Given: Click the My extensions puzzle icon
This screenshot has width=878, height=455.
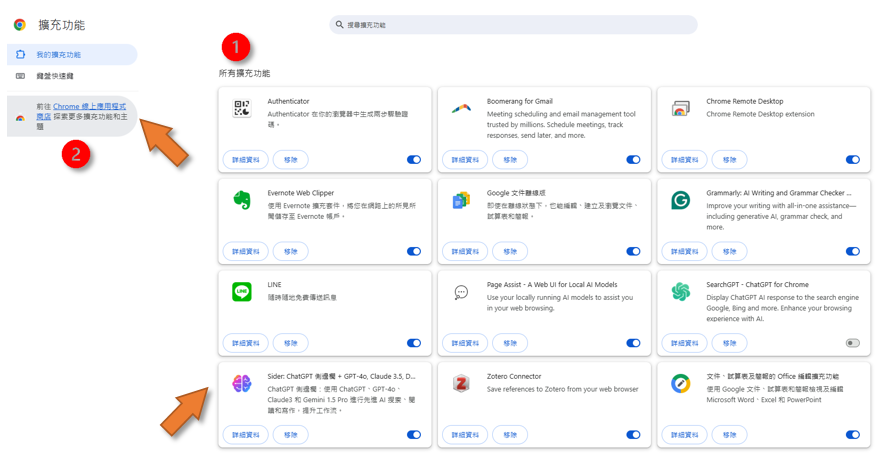Looking at the screenshot, I should click(x=20, y=54).
